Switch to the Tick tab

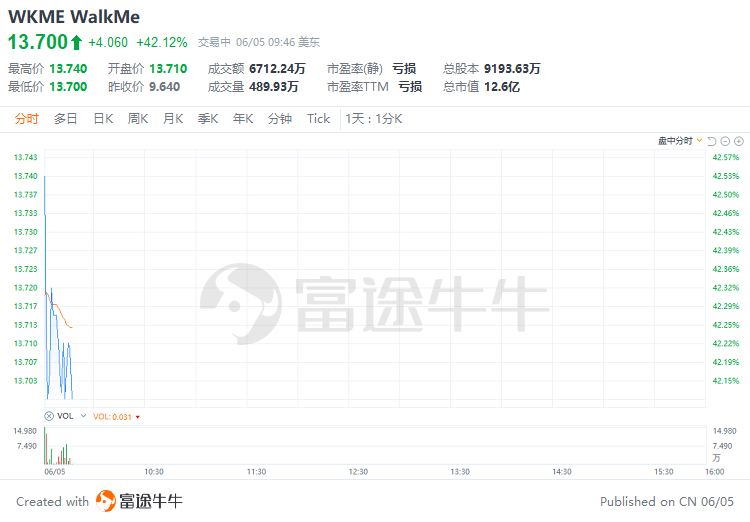pyautogui.click(x=318, y=119)
